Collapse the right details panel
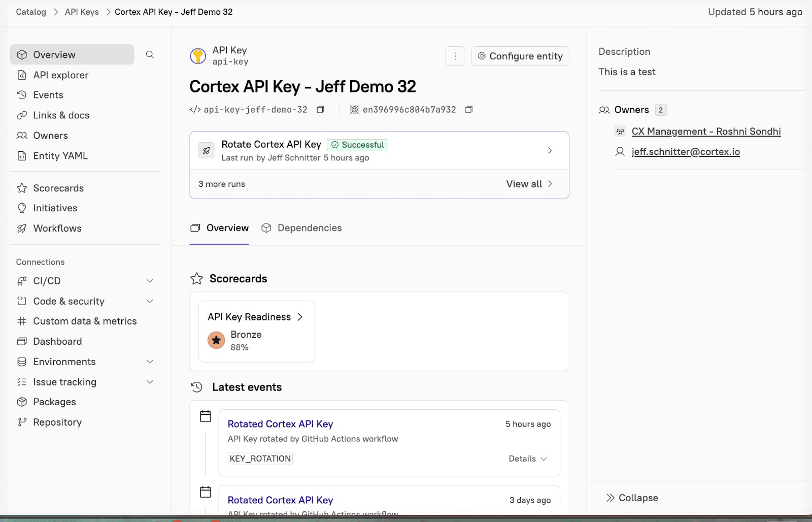Image resolution: width=812 pixels, height=522 pixels. [x=632, y=498]
